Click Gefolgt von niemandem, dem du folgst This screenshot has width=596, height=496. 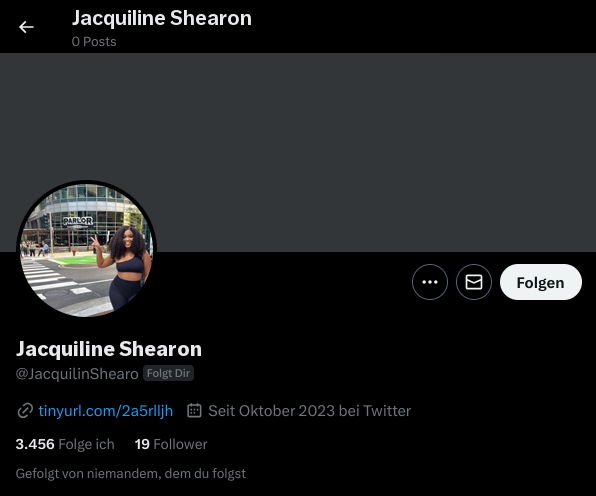131,474
